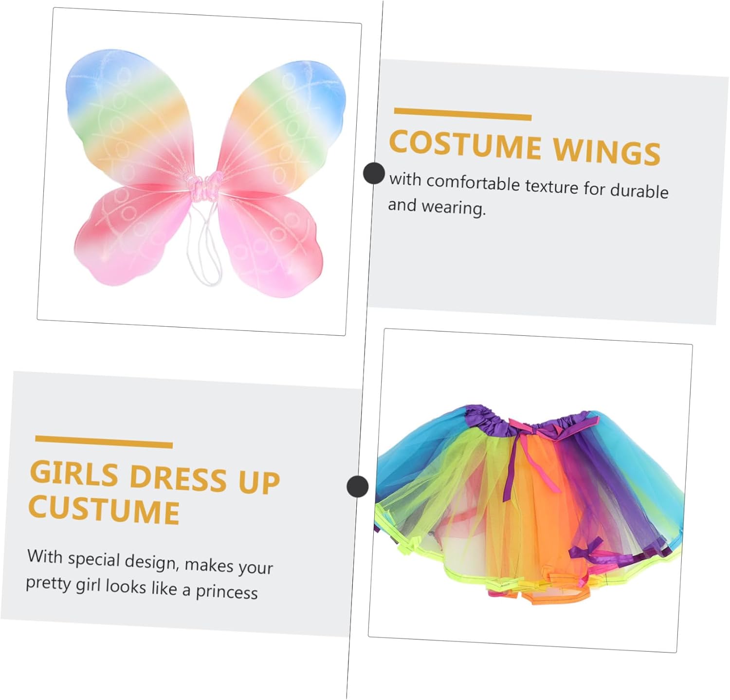Click the GIRLS DRESS UP CUSTUME heading
This screenshot has height=700, width=730.
(154, 493)
